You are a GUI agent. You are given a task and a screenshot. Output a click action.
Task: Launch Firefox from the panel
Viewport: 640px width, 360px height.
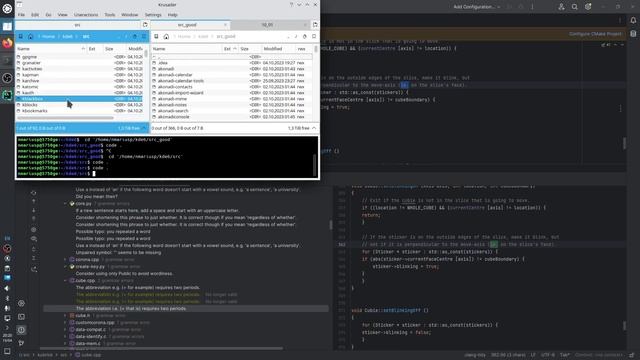[7, 43]
